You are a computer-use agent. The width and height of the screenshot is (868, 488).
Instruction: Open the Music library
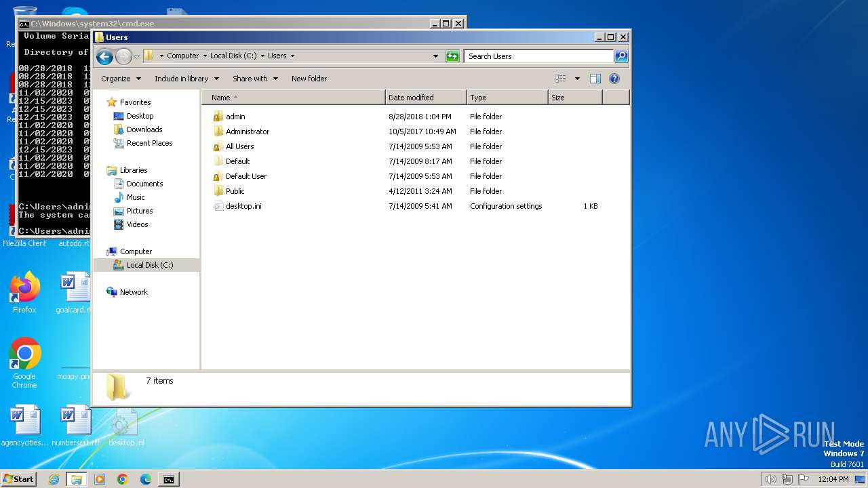(x=136, y=197)
